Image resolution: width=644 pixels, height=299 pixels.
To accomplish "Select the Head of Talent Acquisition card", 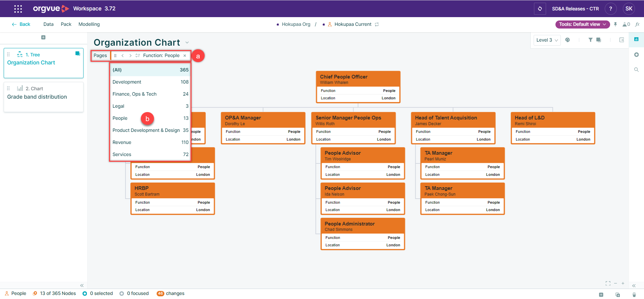I will (453, 128).
